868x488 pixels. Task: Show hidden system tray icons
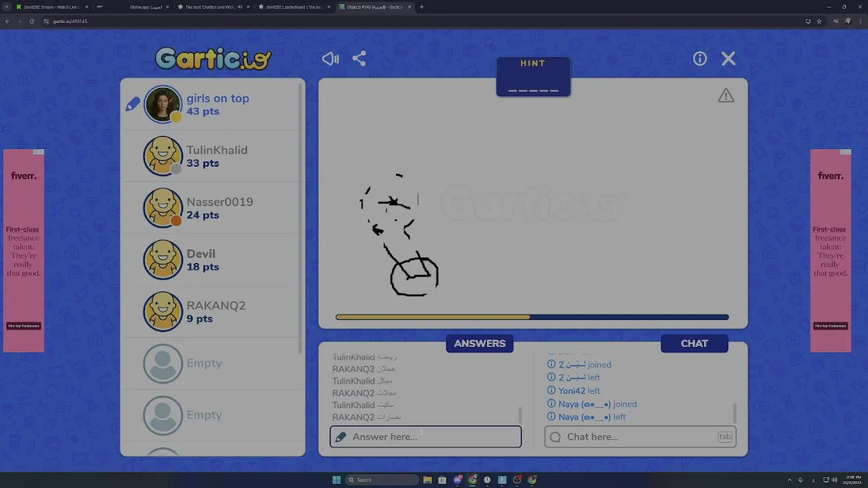point(789,480)
